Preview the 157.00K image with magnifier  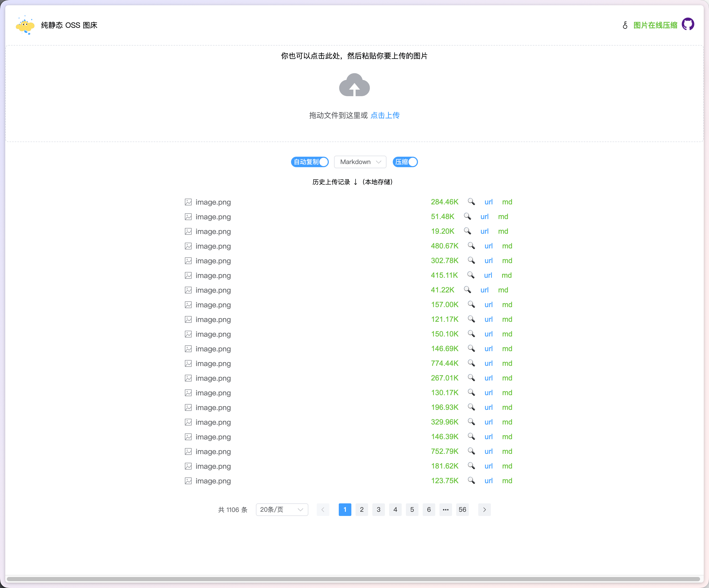pyautogui.click(x=471, y=305)
